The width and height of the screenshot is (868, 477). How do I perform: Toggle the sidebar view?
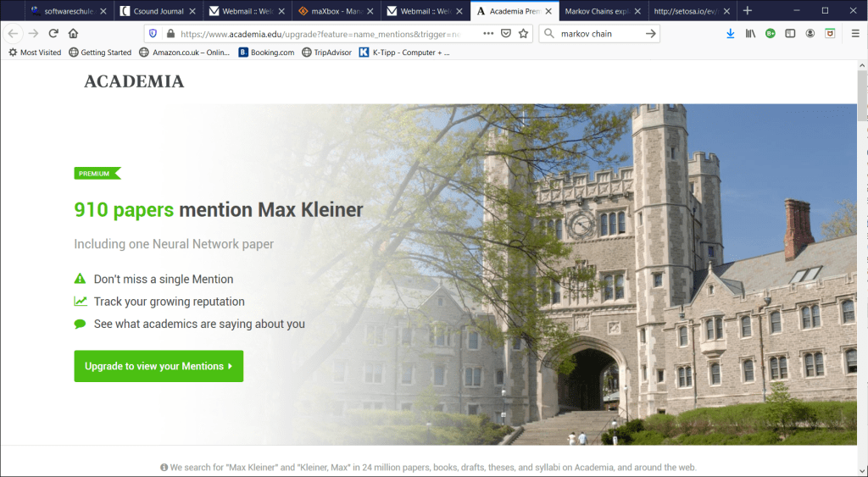coord(790,34)
